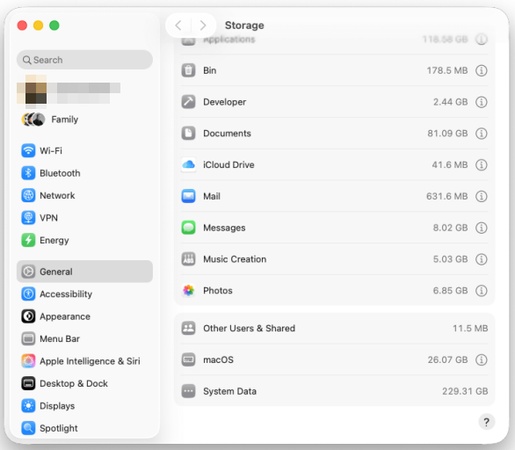Select the Music Creation label

tap(235, 259)
